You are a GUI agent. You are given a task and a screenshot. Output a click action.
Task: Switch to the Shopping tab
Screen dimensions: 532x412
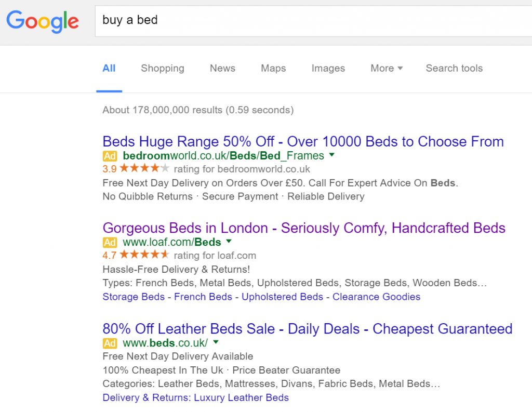pyautogui.click(x=163, y=68)
